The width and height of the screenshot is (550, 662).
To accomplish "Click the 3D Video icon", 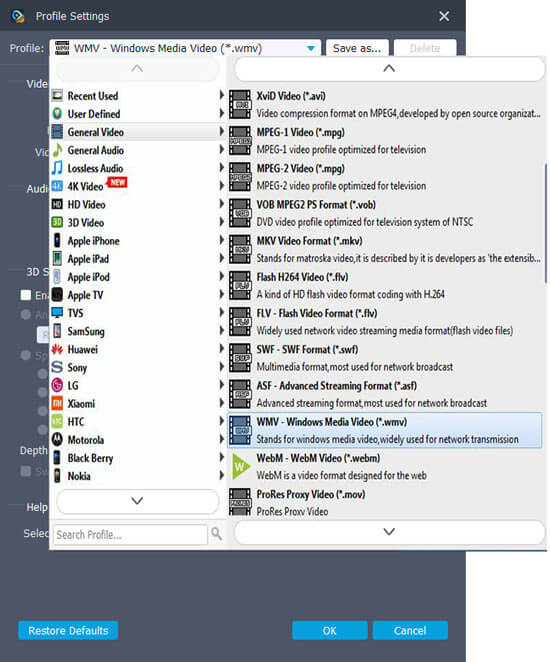I will (x=57, y=222).
